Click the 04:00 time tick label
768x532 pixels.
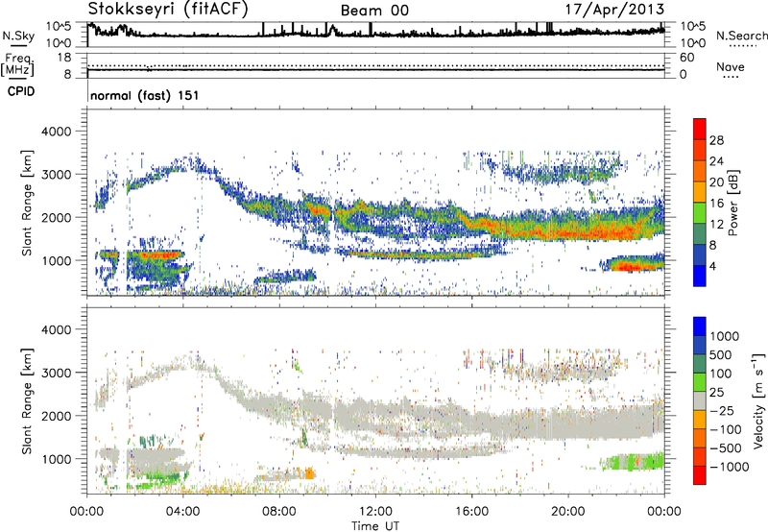(182, 512)
